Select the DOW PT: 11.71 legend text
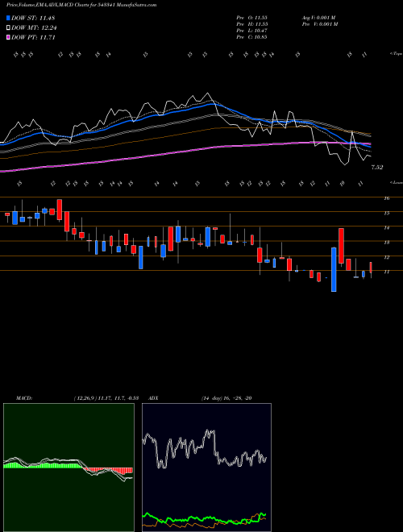The image size is (403, 532). click(33, 37)
